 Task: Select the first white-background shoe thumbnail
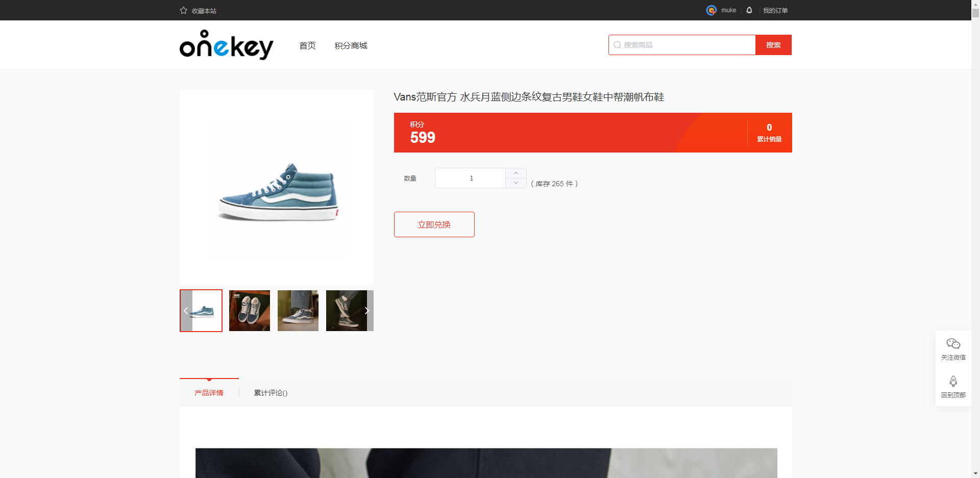pos(201,311)
